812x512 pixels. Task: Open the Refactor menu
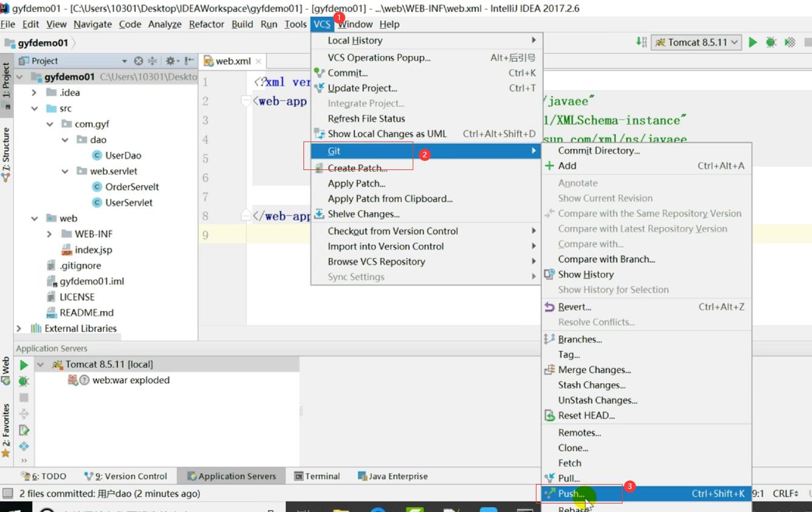(x=206, y=24)
